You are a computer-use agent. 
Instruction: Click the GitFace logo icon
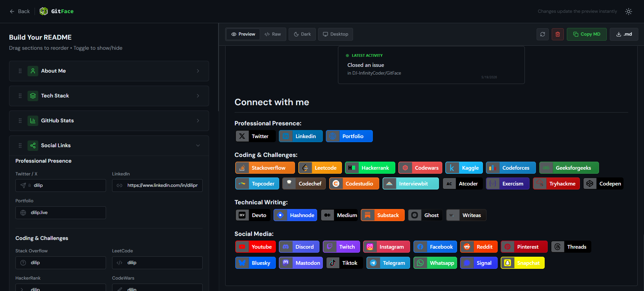[x=44, y=11]
